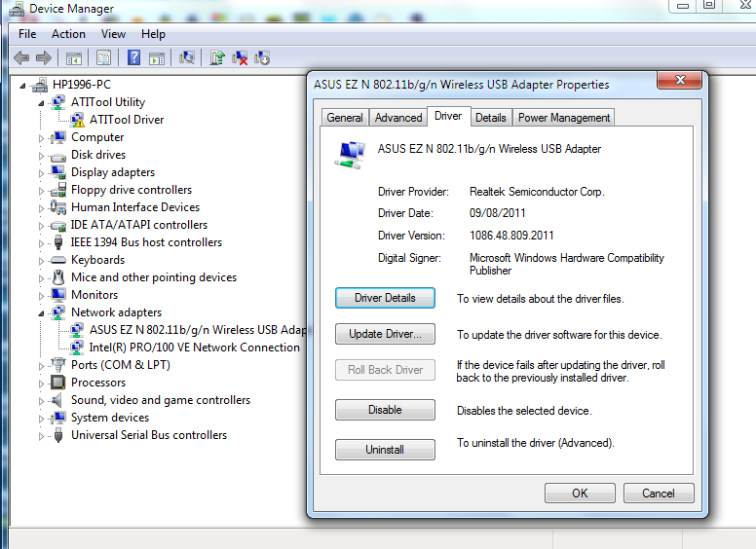The height and width of the screenshot is (549, 756).
Task: Select ASUS EZ N Wireless USB Adapter tree item
Action: pos(198,330)
